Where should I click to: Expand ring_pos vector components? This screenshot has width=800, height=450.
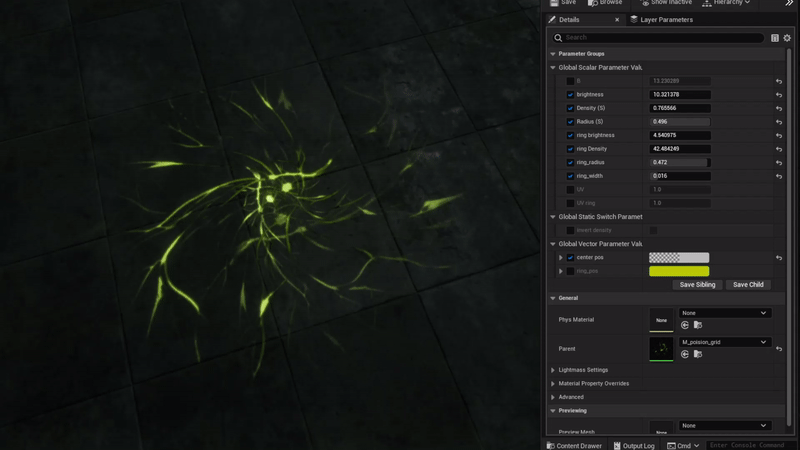point(561,271)
